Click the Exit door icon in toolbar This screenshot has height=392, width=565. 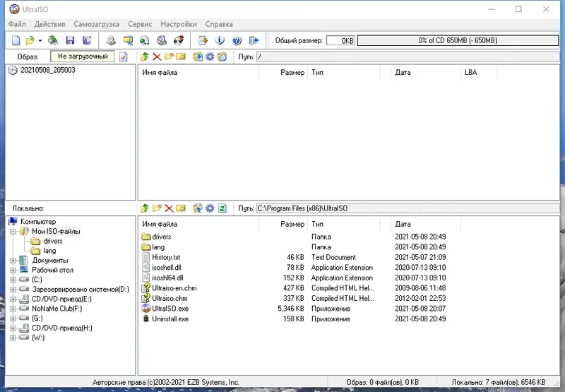254,40
